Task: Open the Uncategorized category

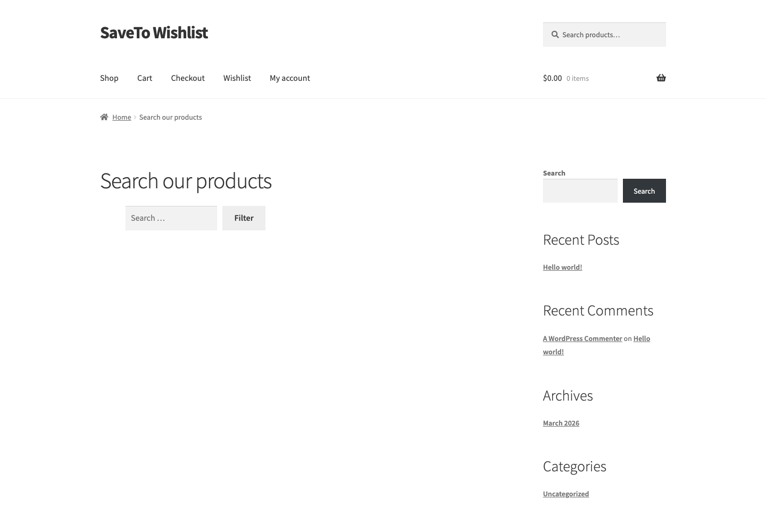Action: pos(566,494)
